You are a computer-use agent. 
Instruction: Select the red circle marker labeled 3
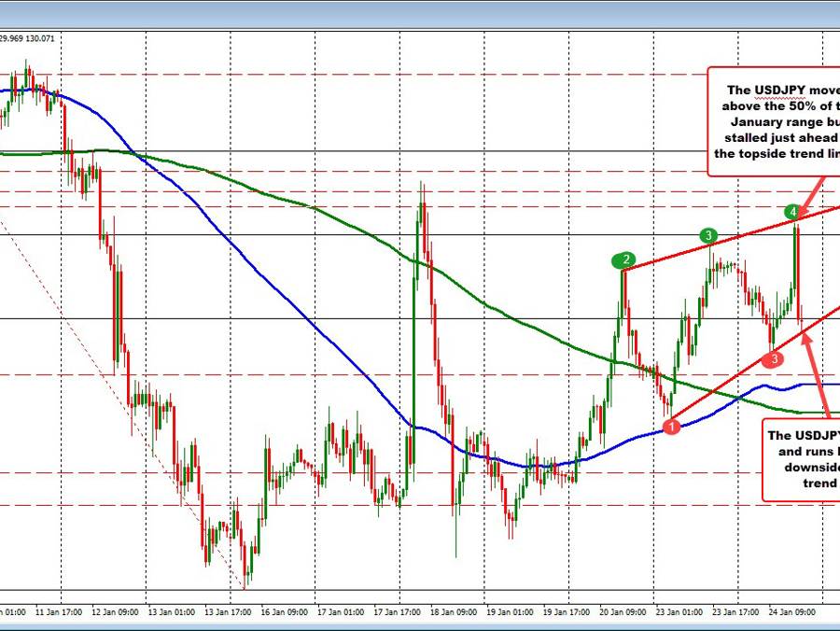(772, 358)
